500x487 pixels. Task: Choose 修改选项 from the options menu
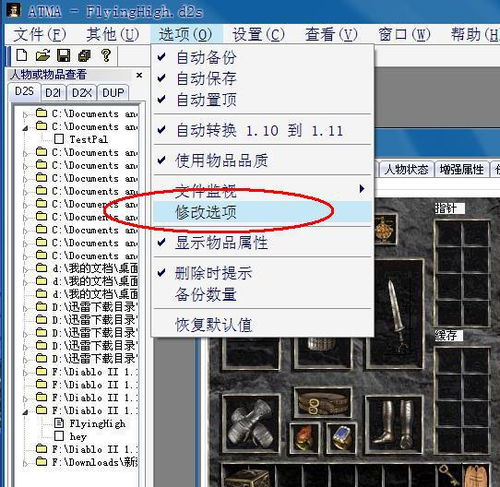(263, 212)
